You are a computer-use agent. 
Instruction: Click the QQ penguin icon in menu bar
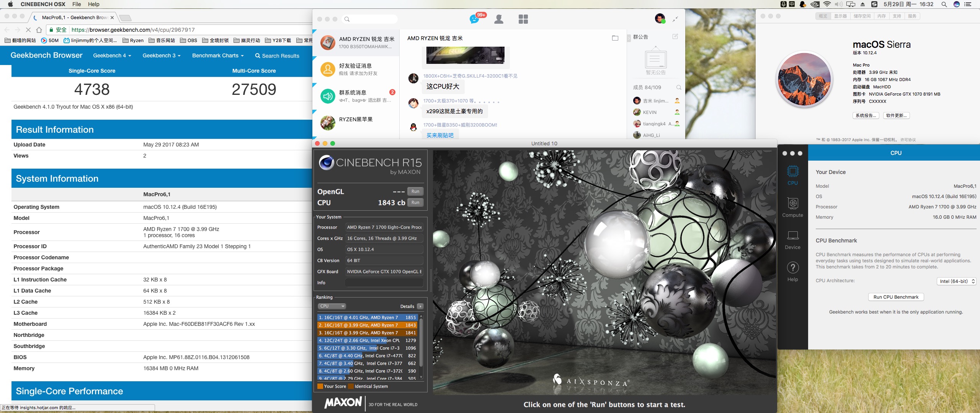[x=803, y=4]
